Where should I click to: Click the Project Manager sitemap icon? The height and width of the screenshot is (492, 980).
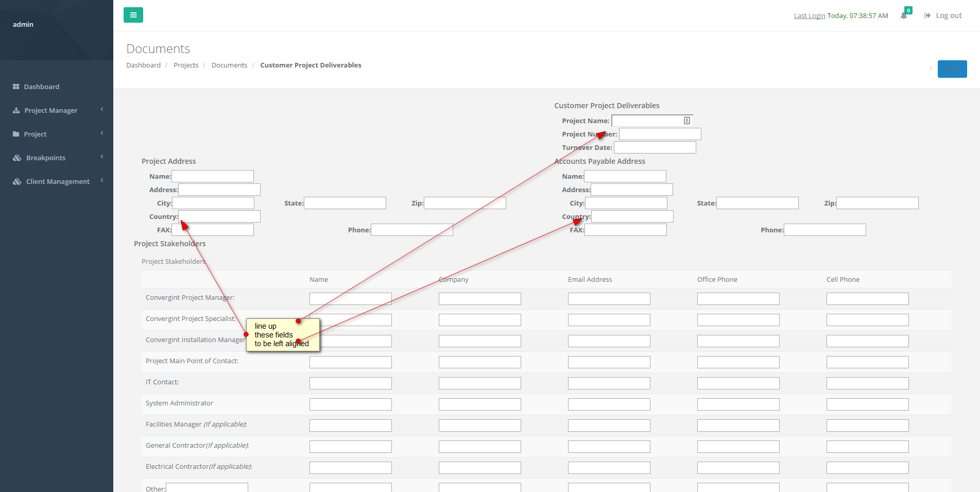click(x=16, y=110)
